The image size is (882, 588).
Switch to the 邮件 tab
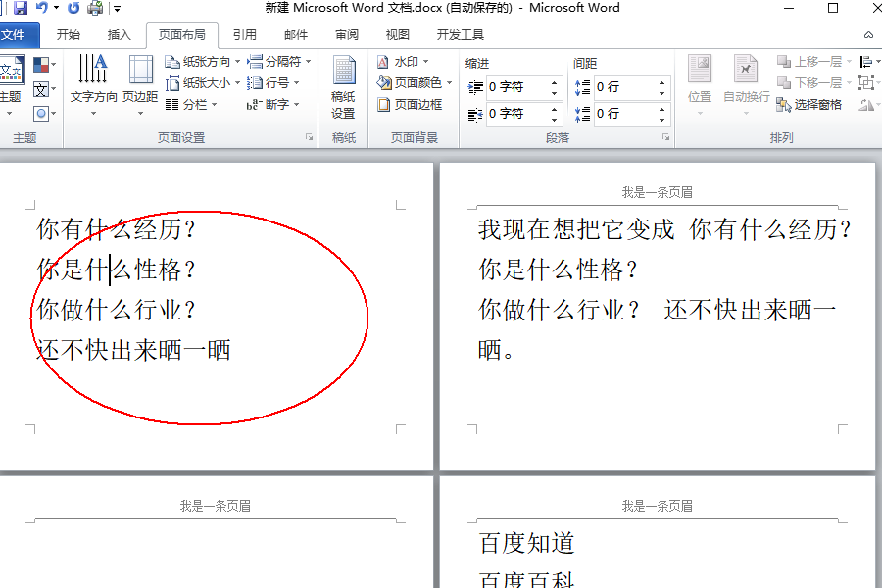coord(296,35)
